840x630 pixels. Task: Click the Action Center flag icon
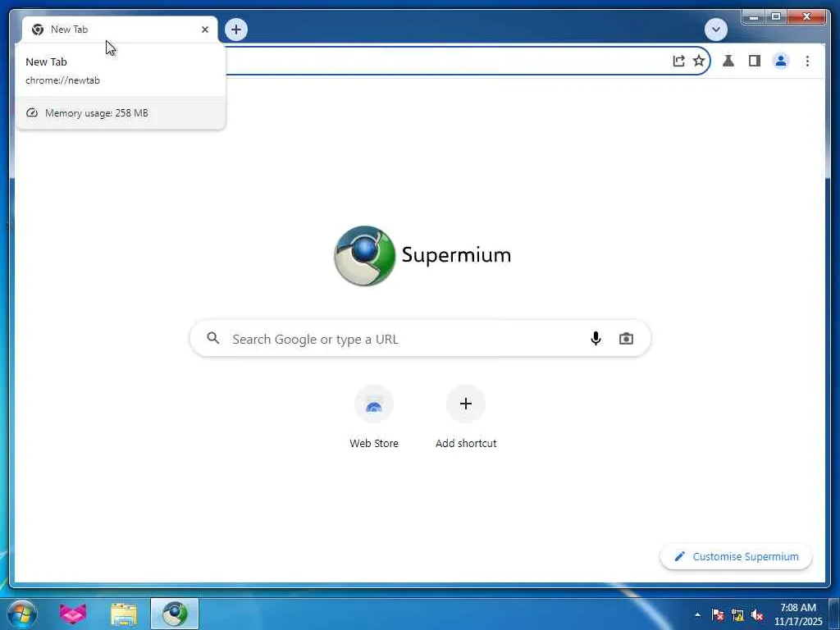coord(718,614)
